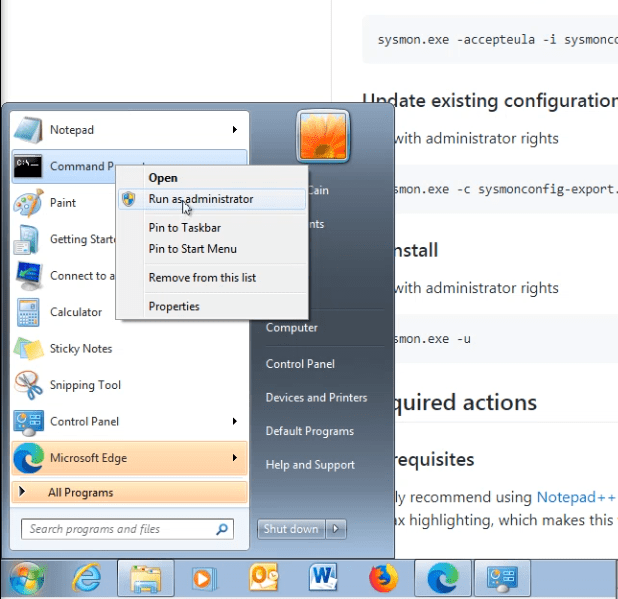618x599 pixels.
Task: Click the Calculator icon in Start menu
Action: (27, 312)
